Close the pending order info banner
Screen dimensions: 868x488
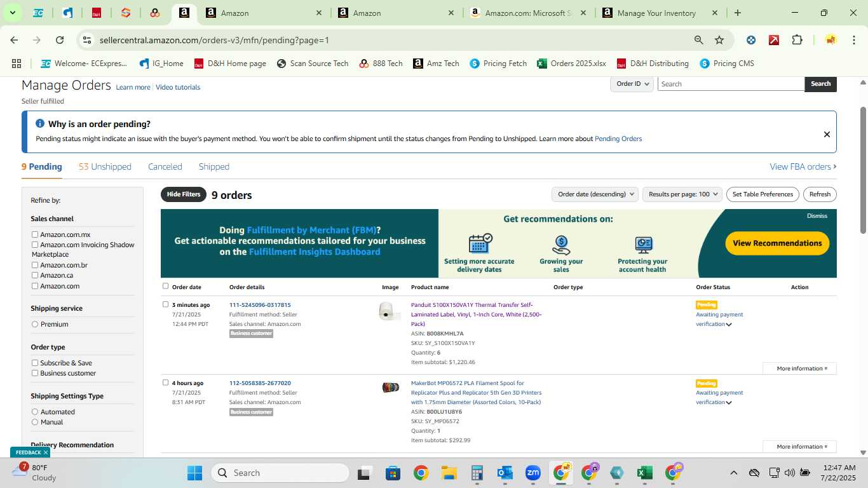pos(827,134)
